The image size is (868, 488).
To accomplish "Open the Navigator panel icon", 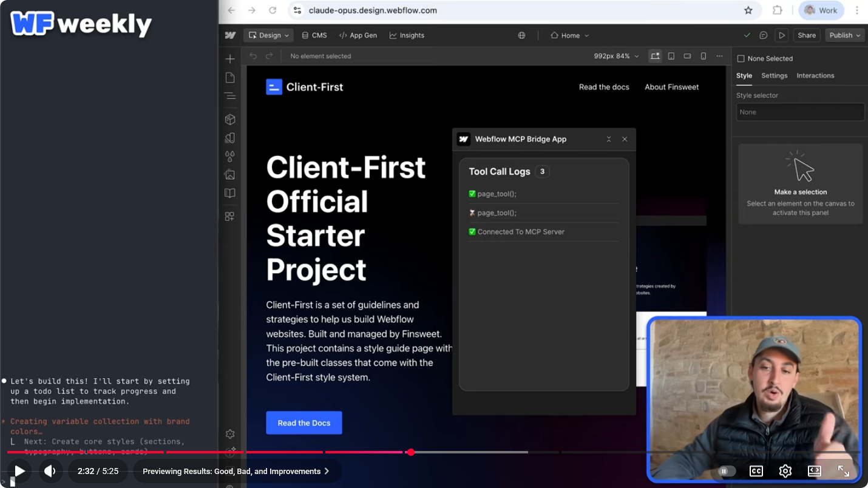I will [230, 96].
